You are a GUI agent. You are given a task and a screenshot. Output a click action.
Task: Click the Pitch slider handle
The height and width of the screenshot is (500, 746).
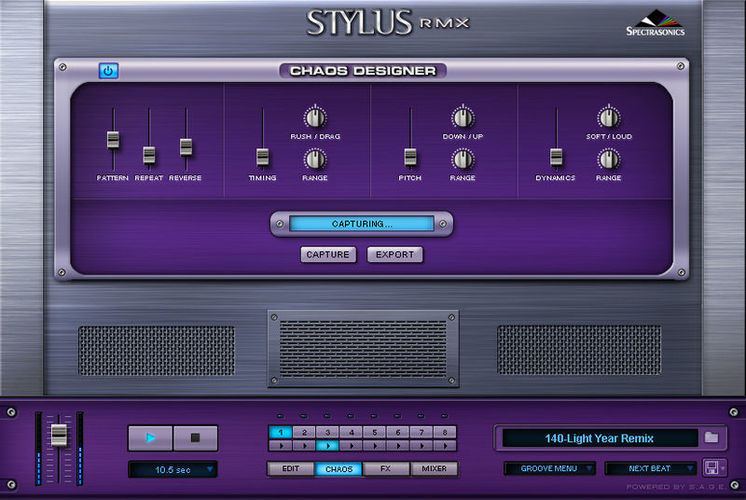pos(411,157)
